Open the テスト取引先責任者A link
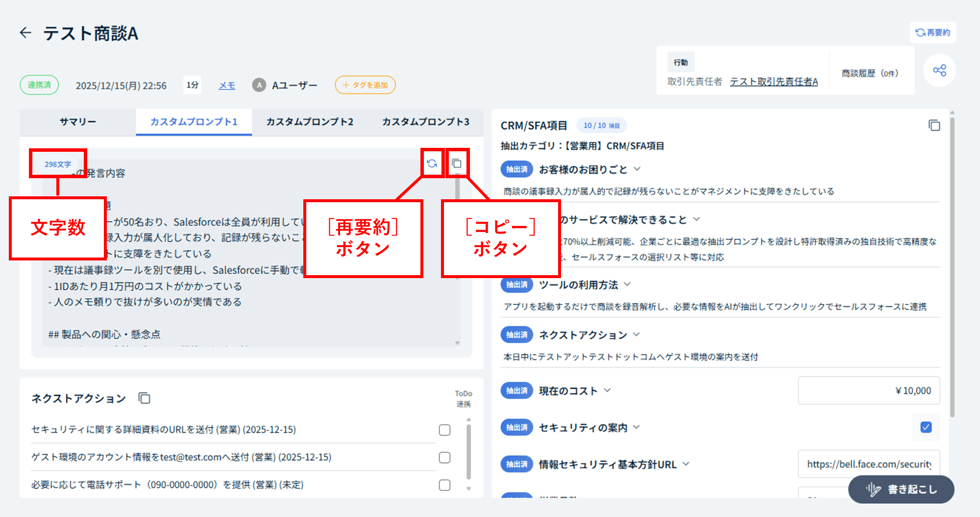This screenshot has width=980, height=517. tap(774, 82)
